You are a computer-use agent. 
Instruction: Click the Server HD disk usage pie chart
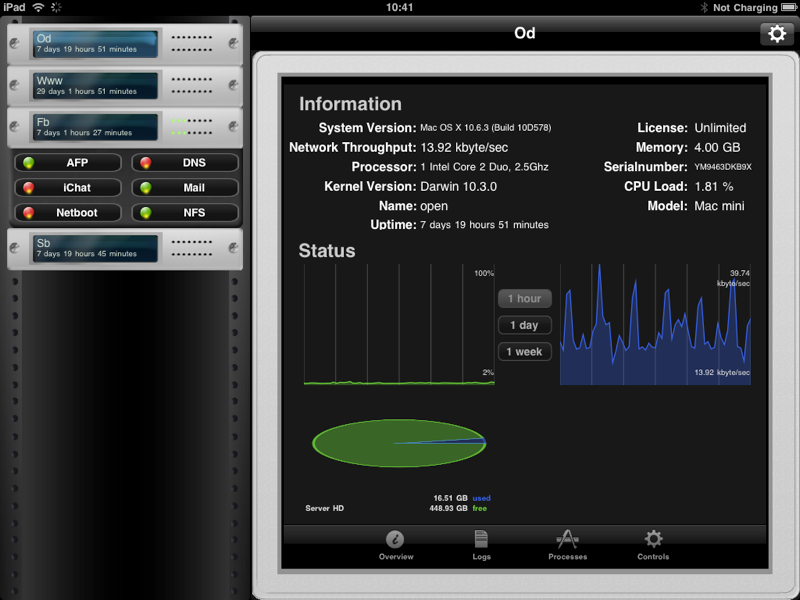(x=399, y=443)
